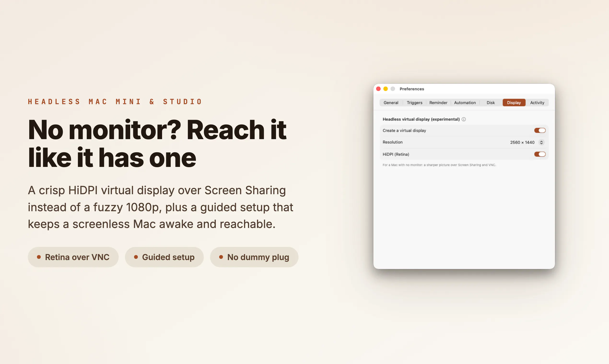Open the General preferences tab
The image size is (609, 364).
(391, 102)
